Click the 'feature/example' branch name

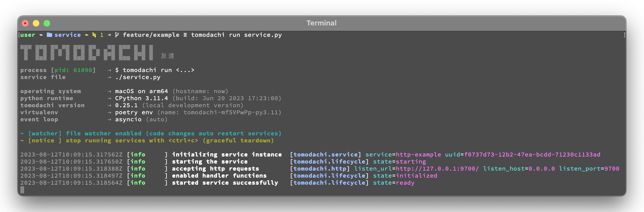(x=151, y=35)
